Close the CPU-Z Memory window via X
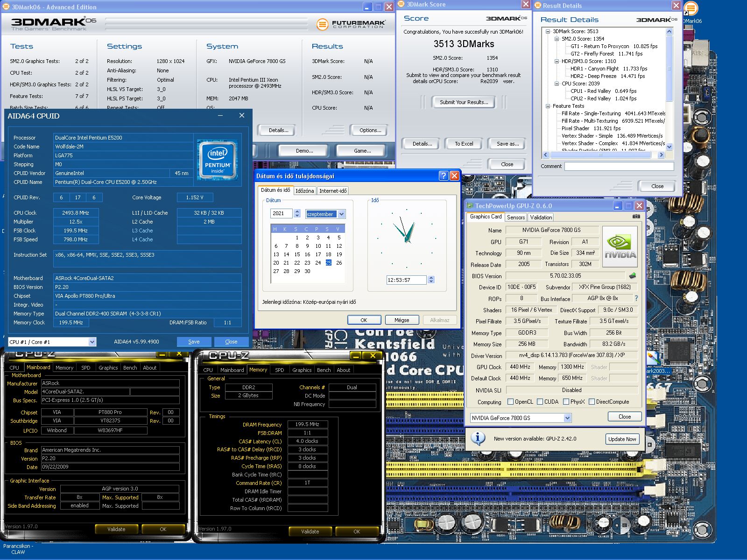The width and height of the screenshot is (747, 560). (x=373, y=356)
